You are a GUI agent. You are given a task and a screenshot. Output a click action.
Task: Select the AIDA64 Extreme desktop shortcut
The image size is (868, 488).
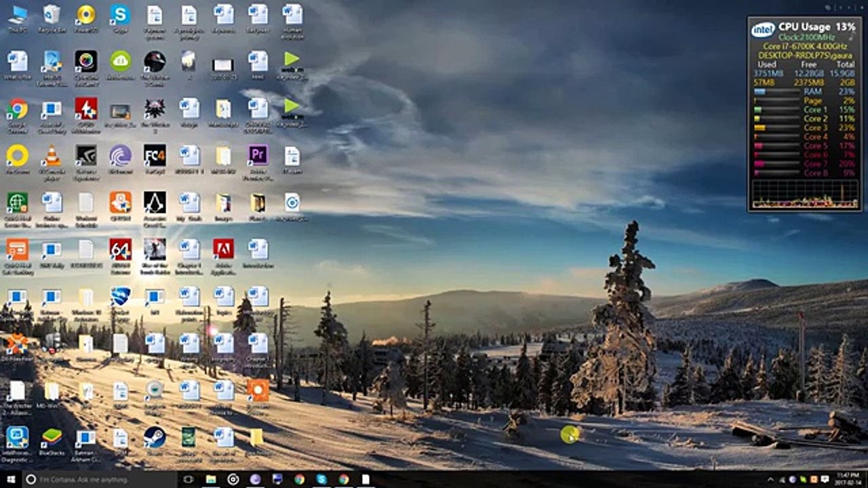pyautogui.click(x=120, y=254)
